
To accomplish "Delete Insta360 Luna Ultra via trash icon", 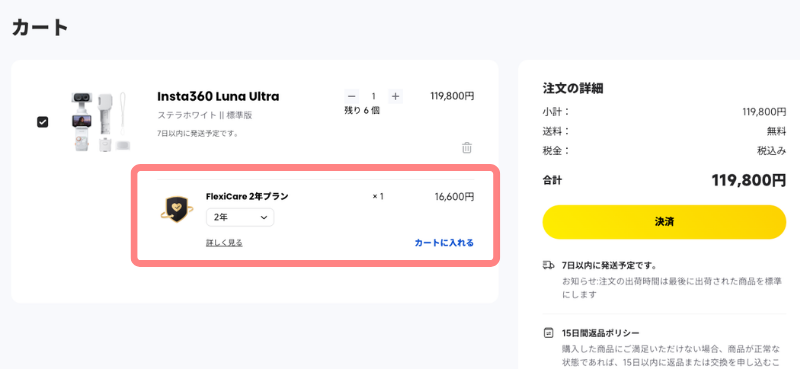I will pyautogui.click(x=466, y=148).
